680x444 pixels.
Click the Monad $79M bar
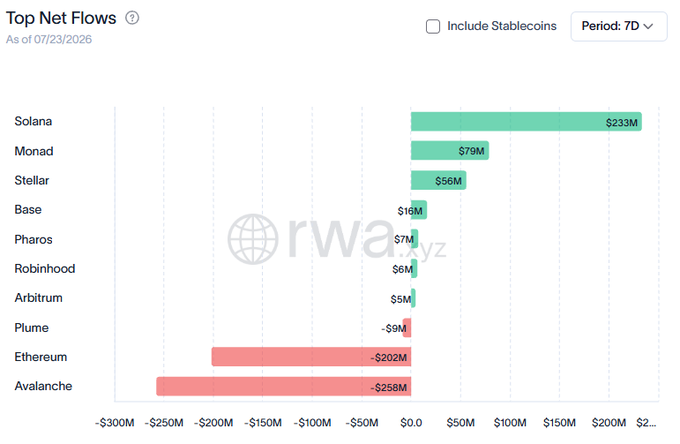(450, 150)
